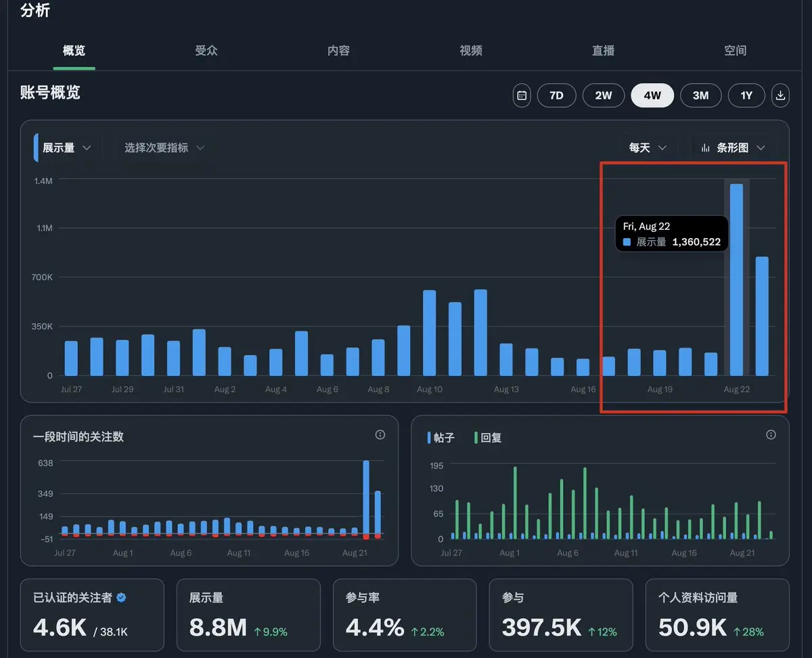Open the 已认证的关注者 stat card
The width and height of the screenshot is (812, 658).
pos(92,615)
